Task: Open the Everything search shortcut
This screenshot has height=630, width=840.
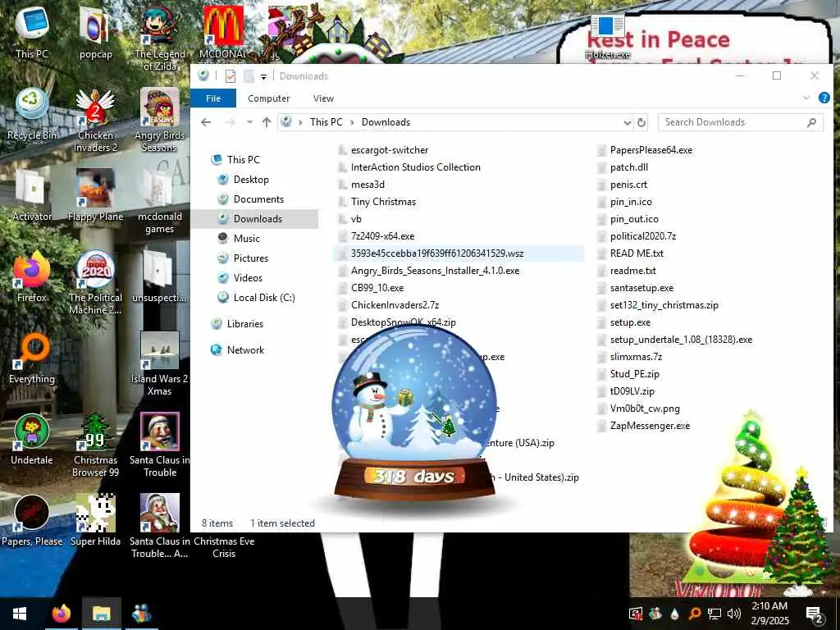Action: coord(32,358)
